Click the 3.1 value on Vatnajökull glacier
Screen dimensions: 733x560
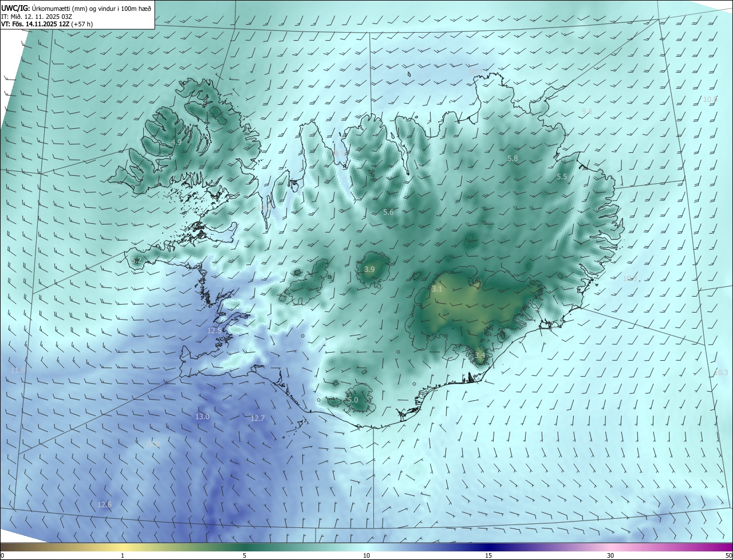point(437,289)
